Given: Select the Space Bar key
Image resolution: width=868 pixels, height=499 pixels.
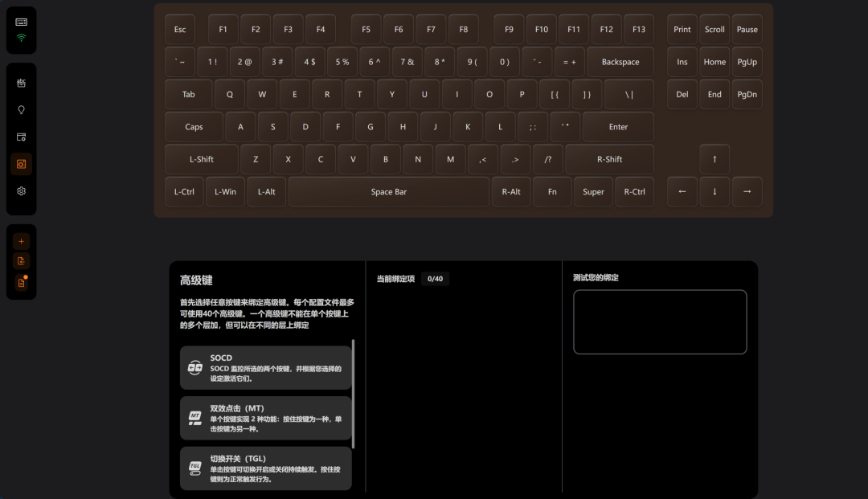Looking at the screenshot, I should point(389,192).
